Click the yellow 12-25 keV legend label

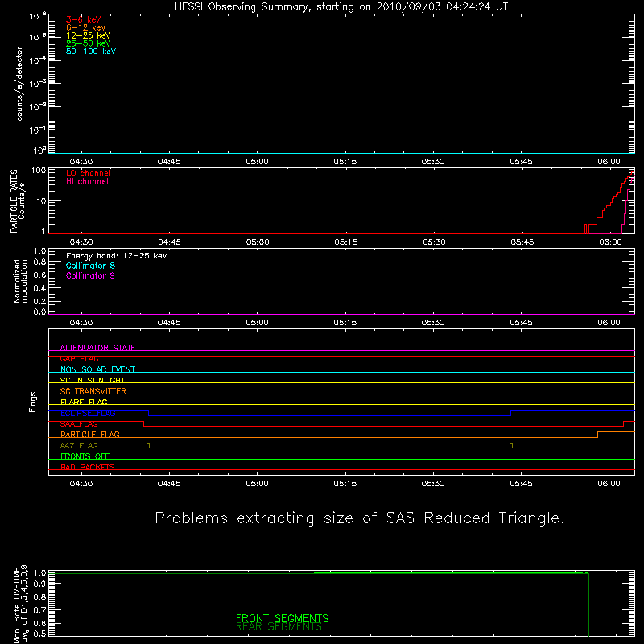(x=89, y=35)
